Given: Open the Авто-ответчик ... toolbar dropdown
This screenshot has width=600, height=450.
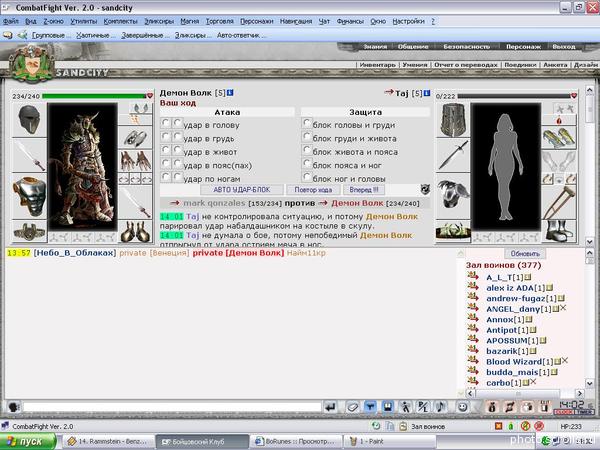Looking at the screenshot, I should coord(241,35).
